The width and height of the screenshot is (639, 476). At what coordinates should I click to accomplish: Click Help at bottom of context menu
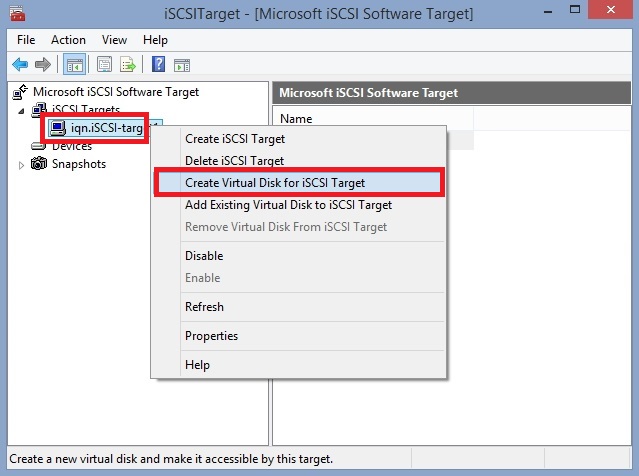pyautogui.click(x=299, y=365)
